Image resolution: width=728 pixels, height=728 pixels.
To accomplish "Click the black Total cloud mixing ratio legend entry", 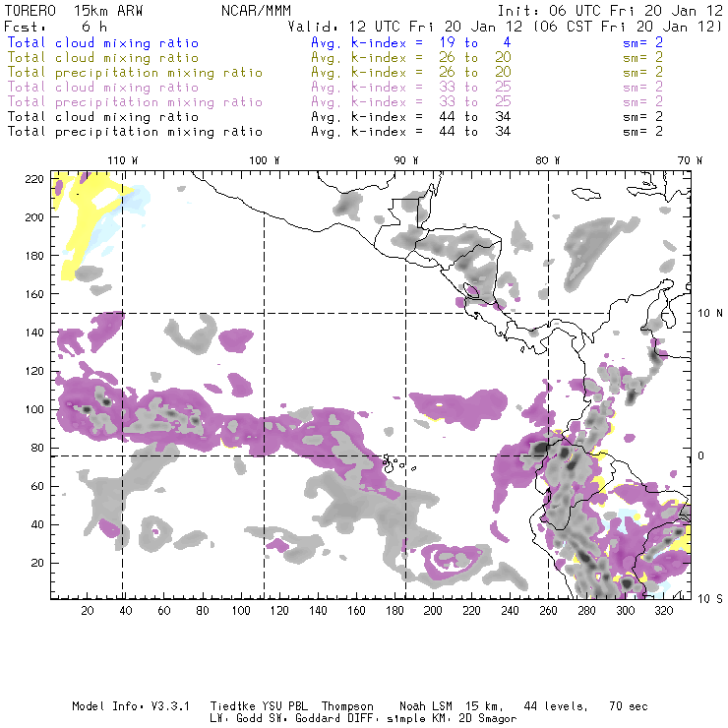I will (x=103, y=117).
